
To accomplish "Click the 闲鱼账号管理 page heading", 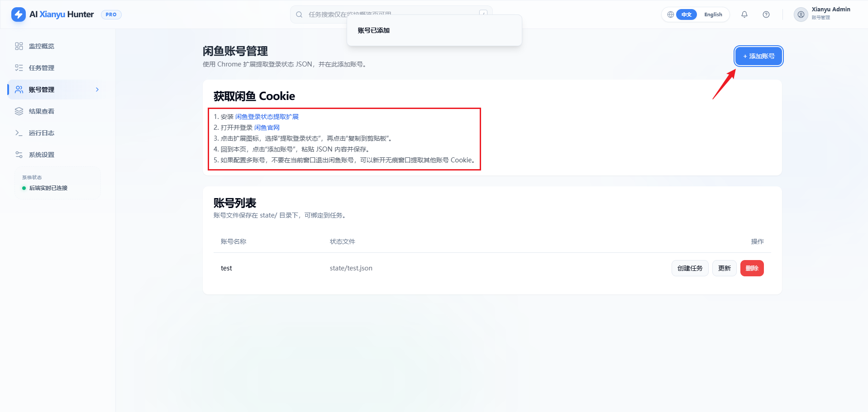I will click(x=235, y=51).
